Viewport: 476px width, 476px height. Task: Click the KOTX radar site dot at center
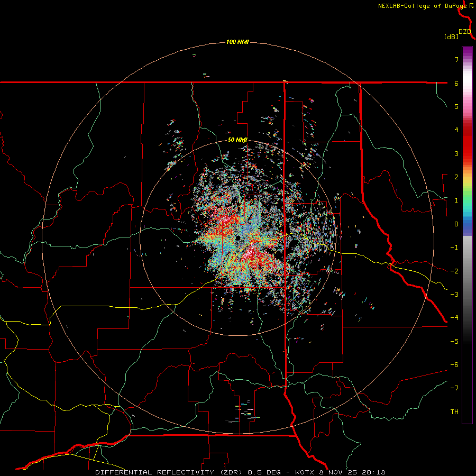[237, 237]
